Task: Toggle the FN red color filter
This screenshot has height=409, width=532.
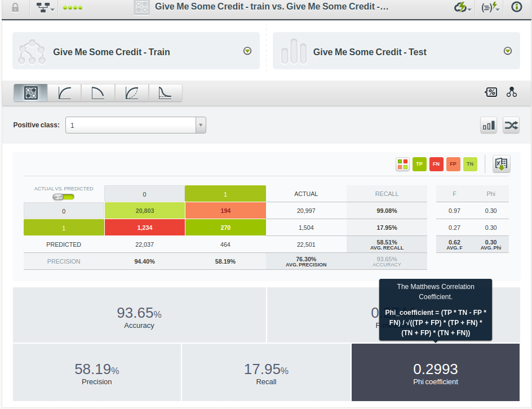Action: point(436,164)
